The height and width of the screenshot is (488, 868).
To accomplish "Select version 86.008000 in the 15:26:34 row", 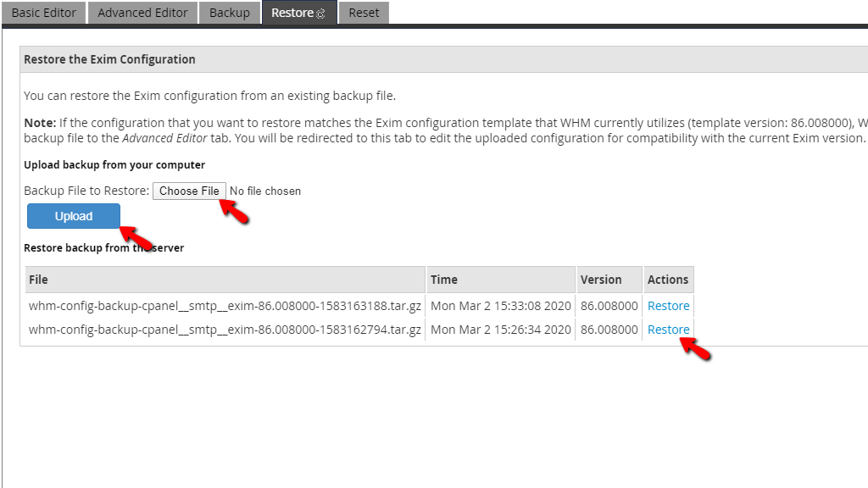I will click(609, 330).
